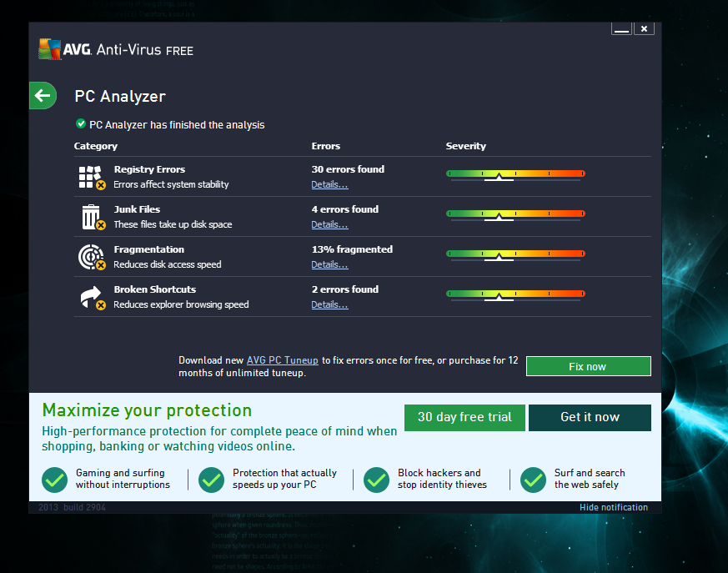Image resolution: width=728 pixels, height=573 pixels.
Task: Click the PC Analyzer heading
Action: point(120,97)
